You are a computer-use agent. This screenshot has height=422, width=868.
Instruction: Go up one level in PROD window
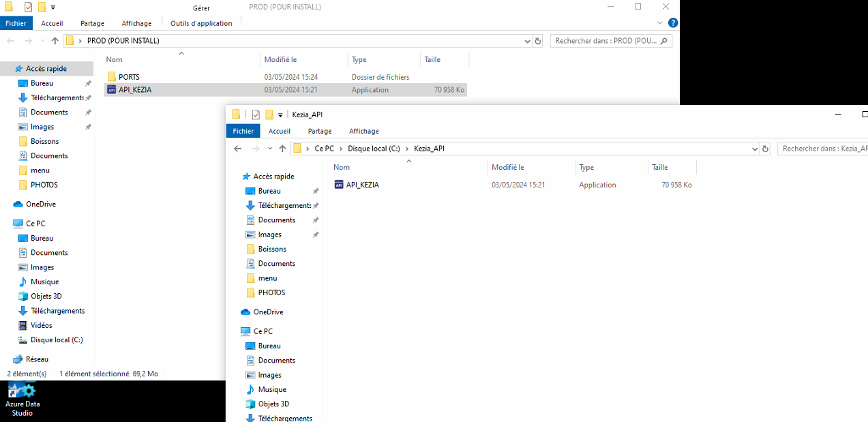tap(55, 41)
